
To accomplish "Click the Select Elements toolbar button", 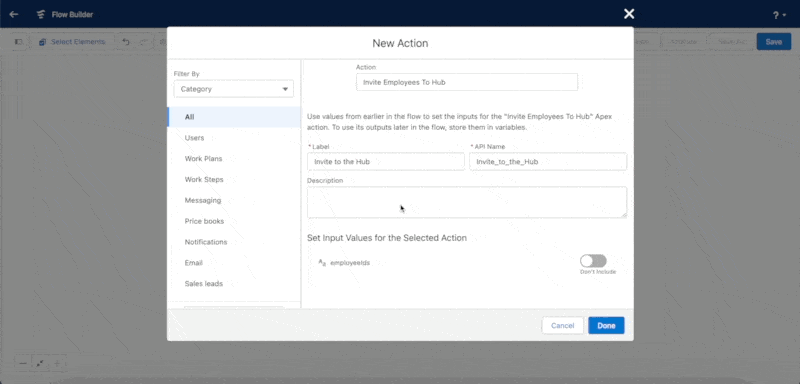I will tap(72, 42).
